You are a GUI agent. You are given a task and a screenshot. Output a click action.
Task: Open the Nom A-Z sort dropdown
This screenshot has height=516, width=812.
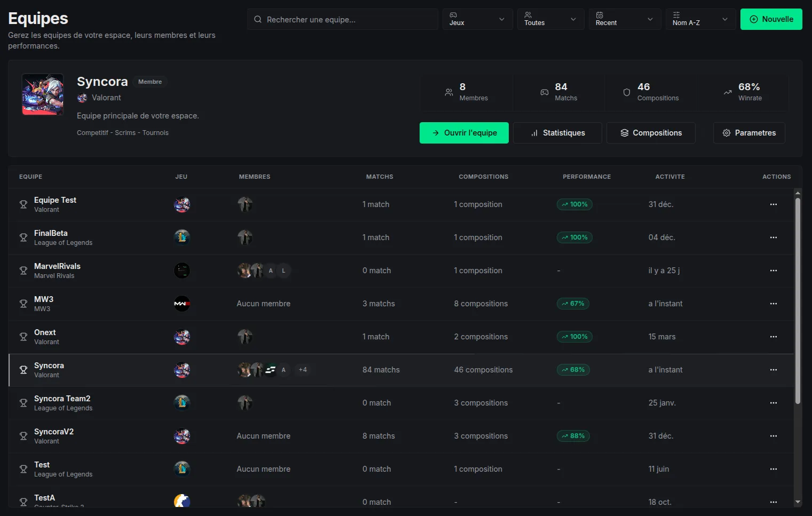700,19
